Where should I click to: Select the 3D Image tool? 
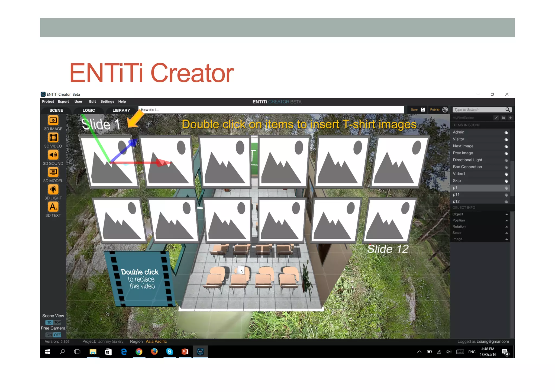53,120
